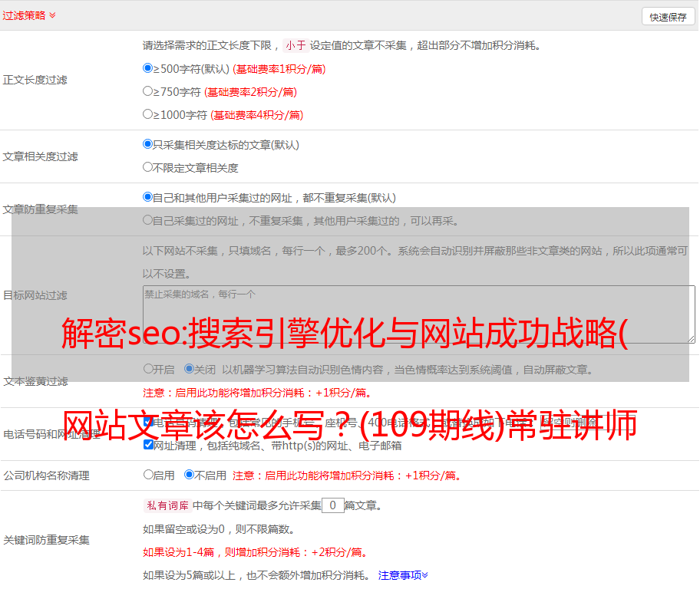Toggle the 电话号码清理 checkbox
Image resolution: width=700 pixels, height=589 pixels.
coord(149,422)
